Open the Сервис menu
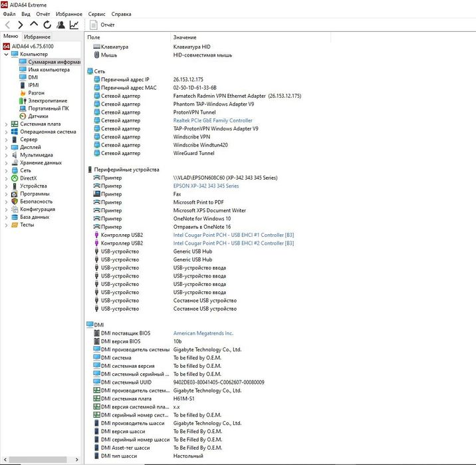 (x=96, y=14)
